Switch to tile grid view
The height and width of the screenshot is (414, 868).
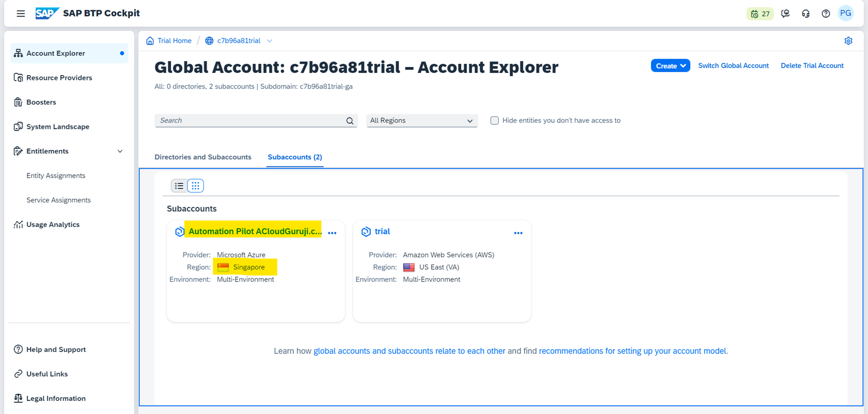coord(195,186)
